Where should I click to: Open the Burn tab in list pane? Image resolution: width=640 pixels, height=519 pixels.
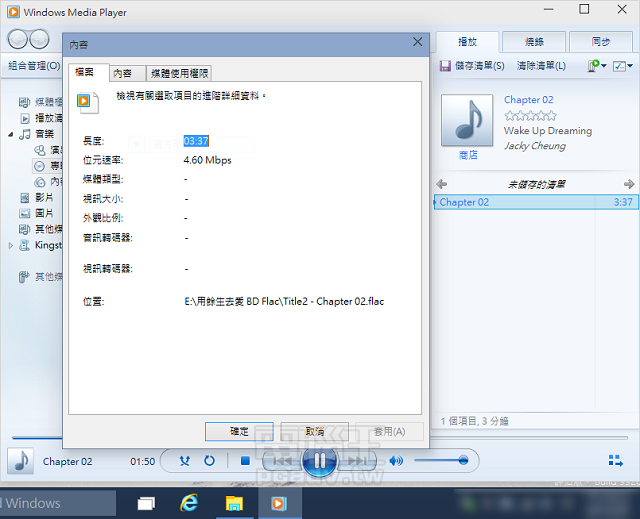pyautogui.click(x=534, y=42)
